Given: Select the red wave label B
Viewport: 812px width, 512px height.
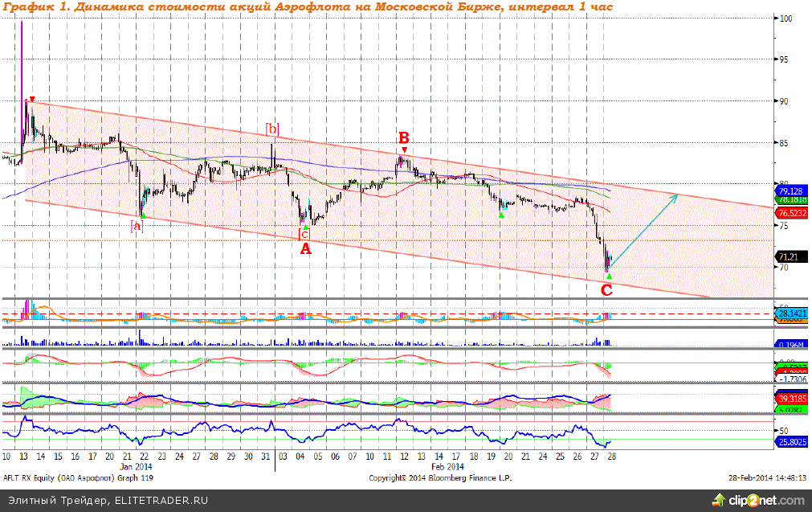Looking at the screenshot, I should [x=404, y=137].
